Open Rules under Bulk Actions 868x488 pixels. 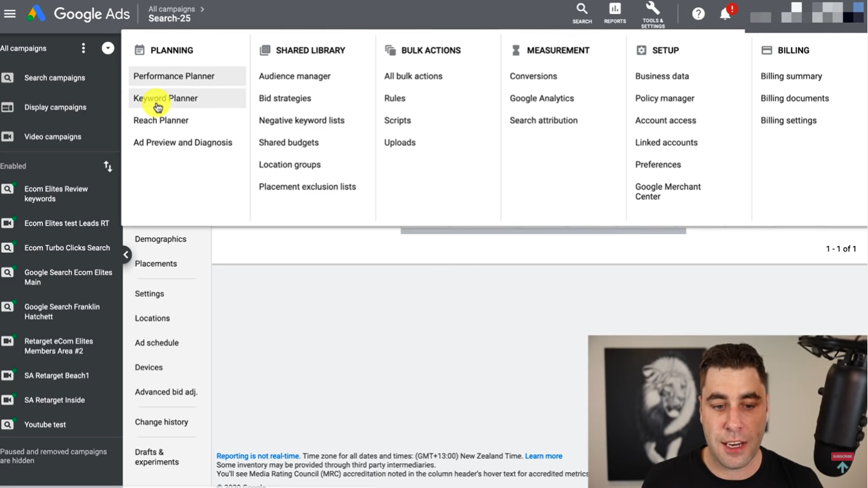(395, 98)
